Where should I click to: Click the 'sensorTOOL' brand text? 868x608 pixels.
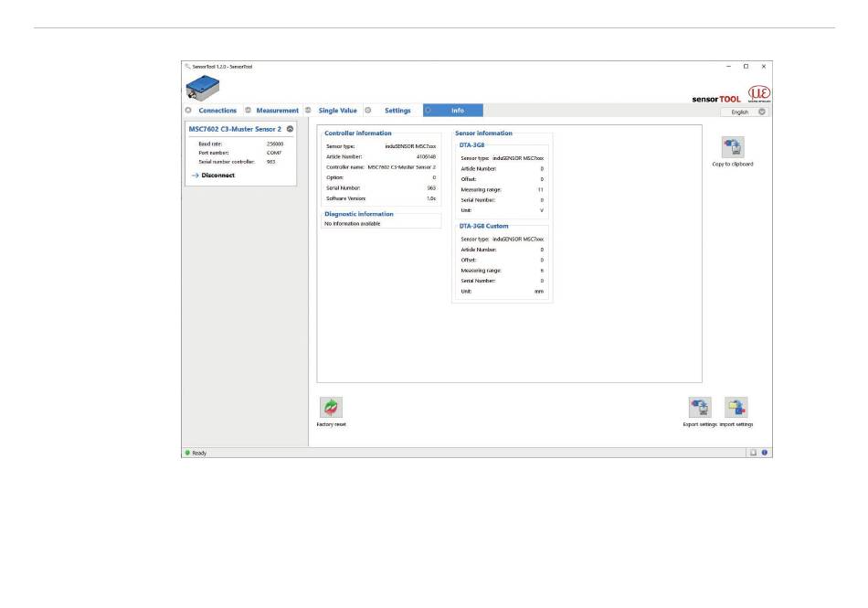[715, 99]
